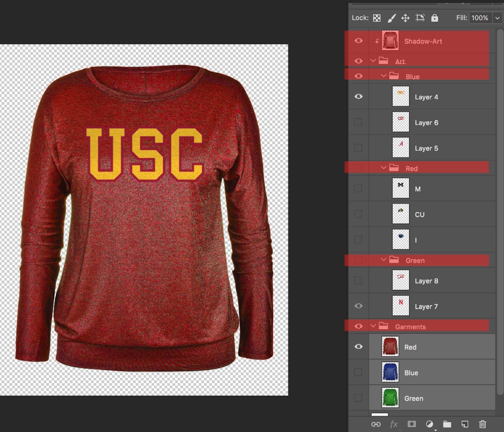Hide the Red garment layer
504x432 pixels.
pos(358,346)
